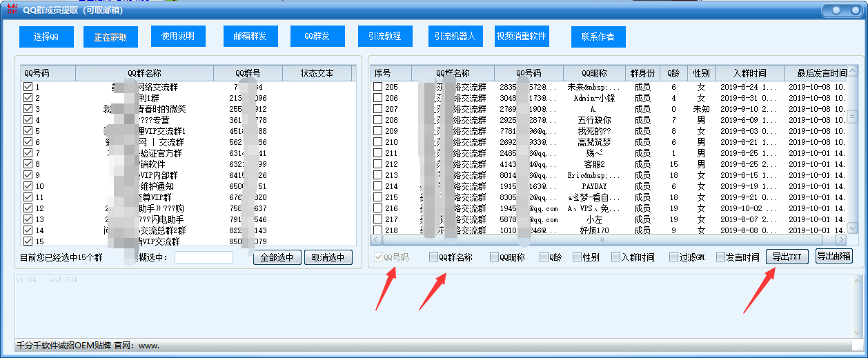Uncheck group row 3 checkbox
The width and height of the screenshot is (868, 358).
[x=28, y=109]
